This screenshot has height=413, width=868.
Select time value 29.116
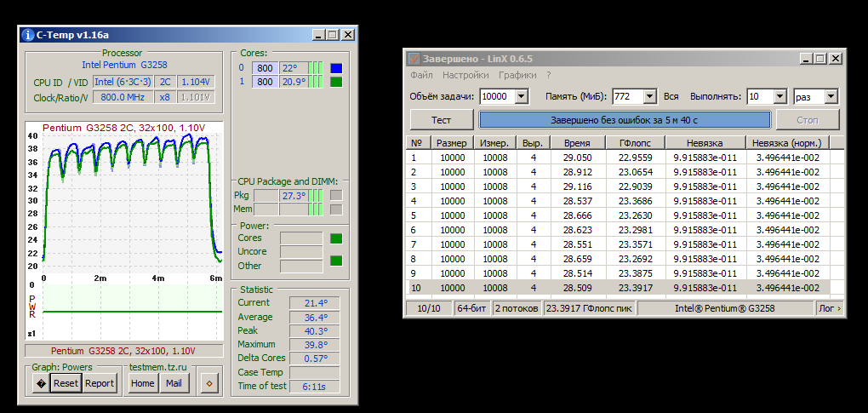577,186
